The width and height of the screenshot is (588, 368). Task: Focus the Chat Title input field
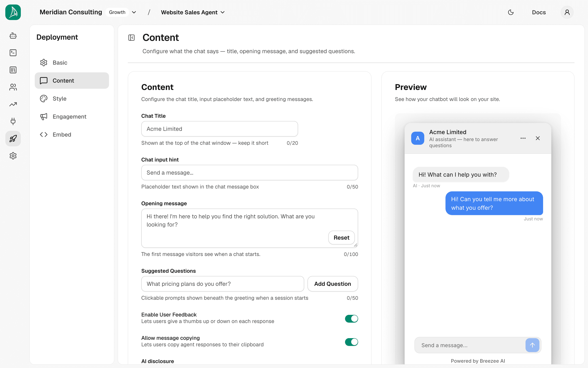pos(220,129)
